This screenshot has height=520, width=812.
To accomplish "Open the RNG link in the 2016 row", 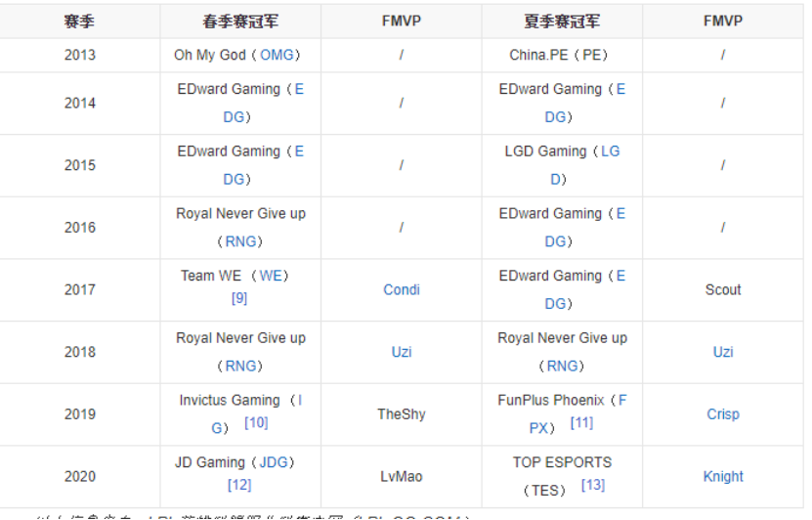I will click(x=240, y=241).
